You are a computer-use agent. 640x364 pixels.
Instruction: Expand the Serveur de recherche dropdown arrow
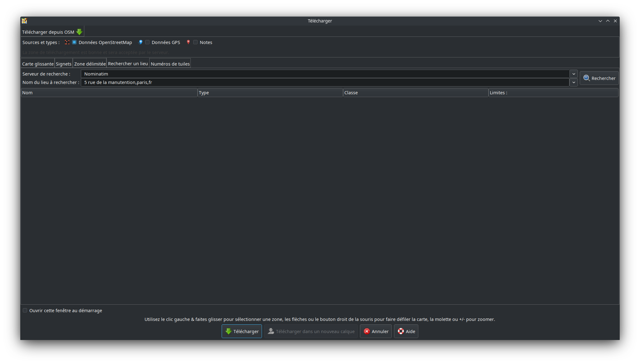574,74
